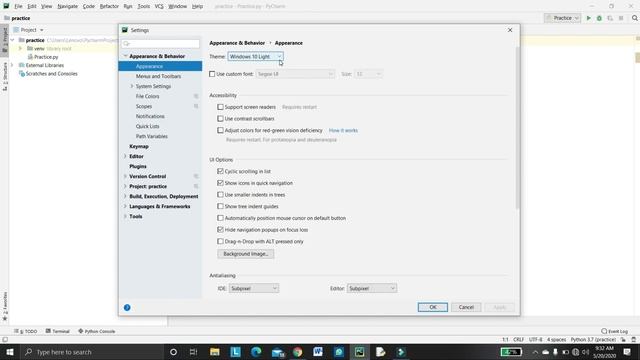
Task: Click the Windows taskbar search box
Action: click(x=92, y=352)
